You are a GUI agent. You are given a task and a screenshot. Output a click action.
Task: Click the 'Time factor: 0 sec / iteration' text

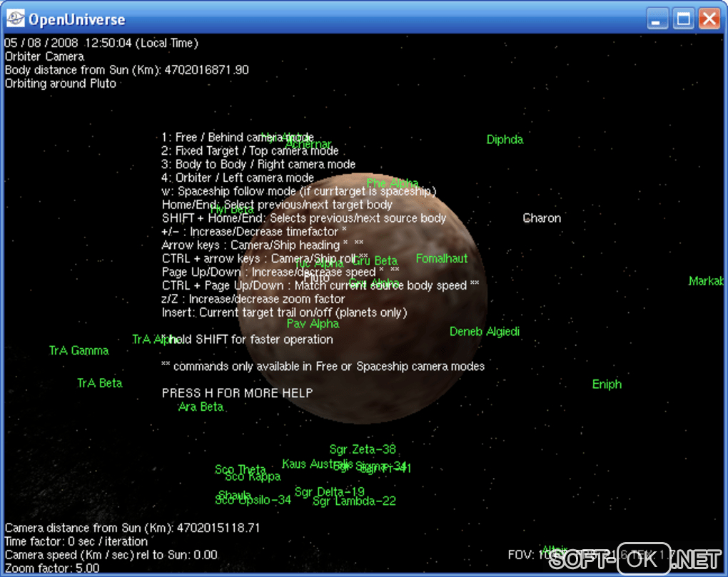[x=76, y=541]
